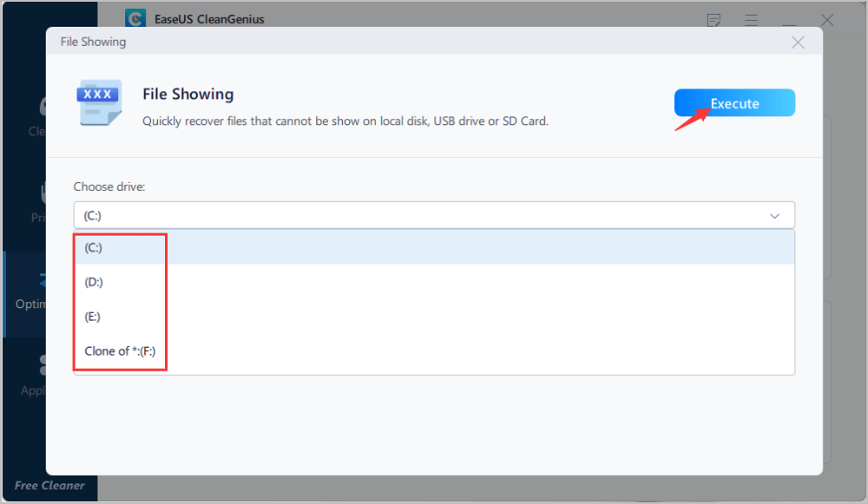The width and height of the screenshot is (868, 504).
Task: Collapse the drive list using the chevron arrow
Action: tap(774, 216)
